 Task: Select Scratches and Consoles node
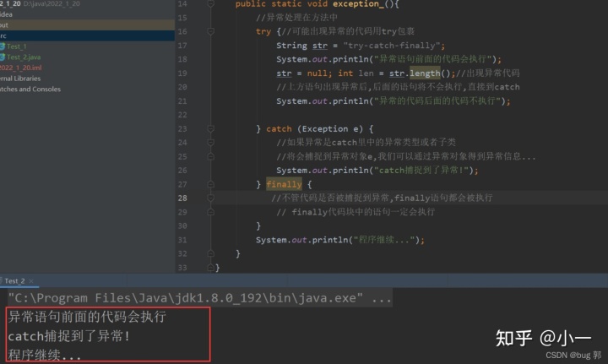pos(30,90)
